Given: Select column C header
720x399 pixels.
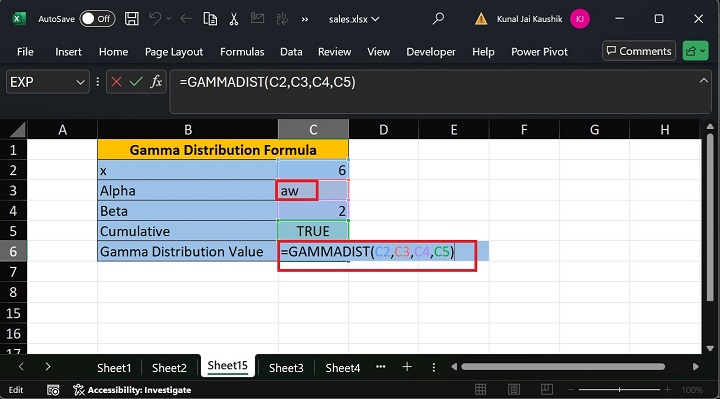Looking at the screenshot, I should 313,129.
